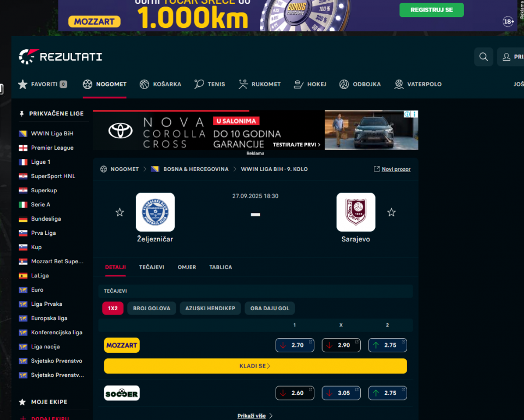Click Mozzart home odds 2.70
The width and height of the screenshot is (524, 420).
click(295, 345)
